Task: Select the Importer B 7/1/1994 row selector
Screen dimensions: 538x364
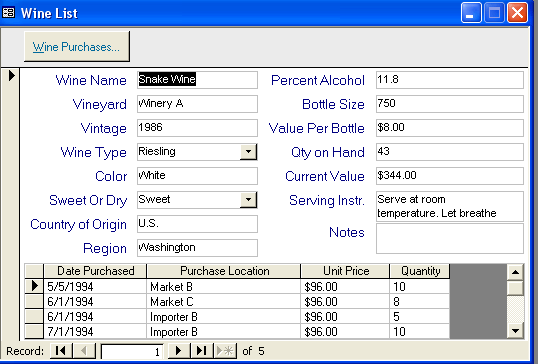Action: click(34, 331)
